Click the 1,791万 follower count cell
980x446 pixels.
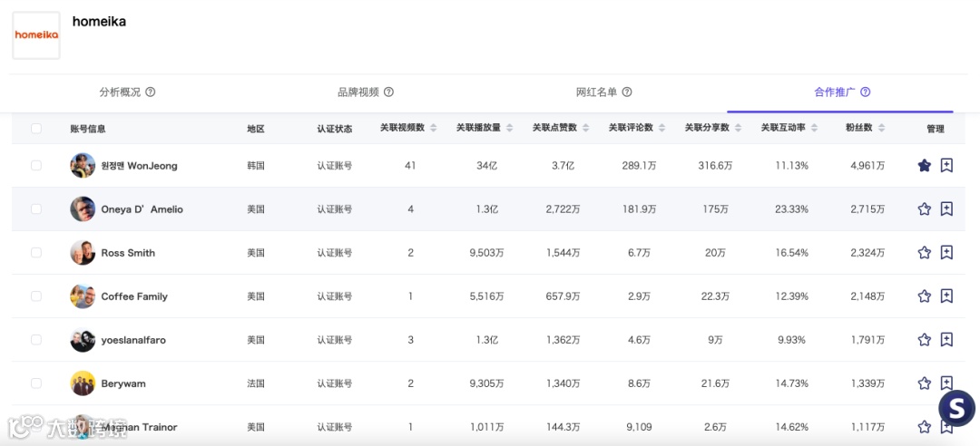(x=867, y=341)
